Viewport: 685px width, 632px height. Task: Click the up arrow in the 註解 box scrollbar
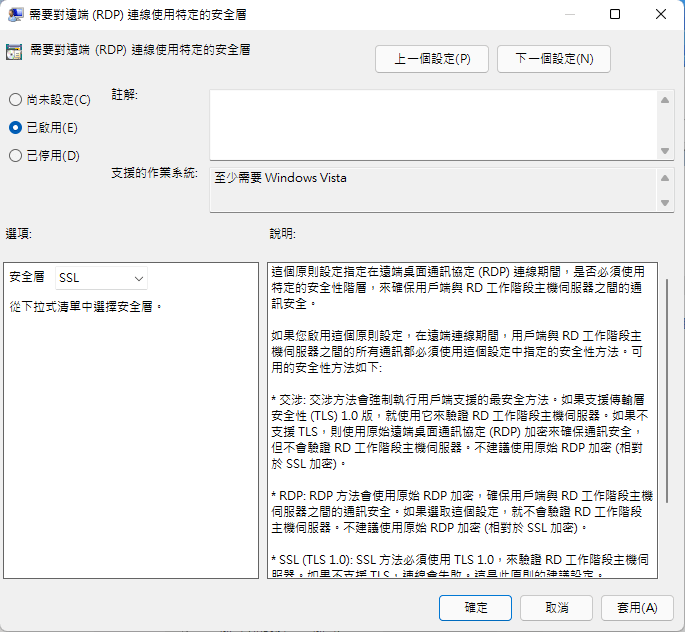point(665,99)
